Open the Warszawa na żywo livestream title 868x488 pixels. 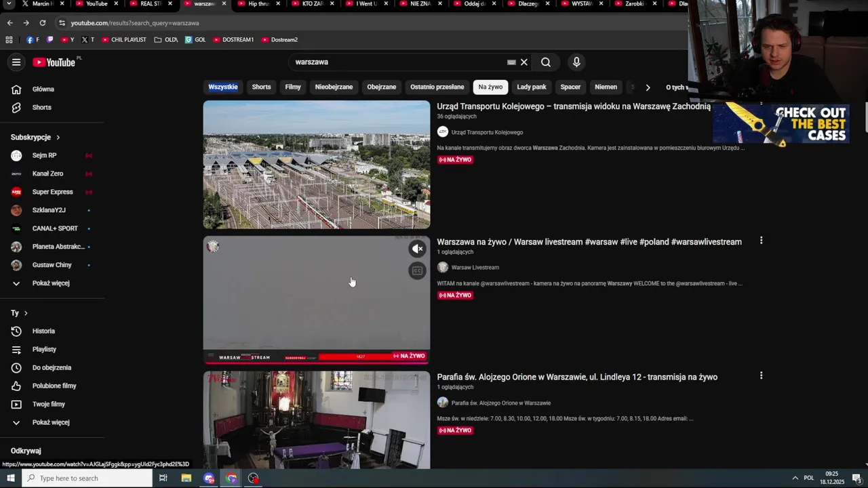[589, 242]
